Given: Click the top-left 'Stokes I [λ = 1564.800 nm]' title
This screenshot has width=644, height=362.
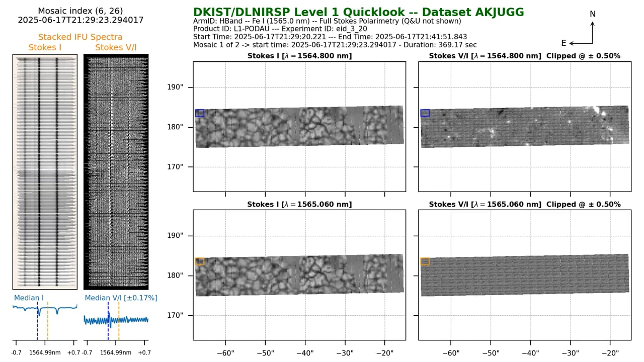Looking at the screenshot, I should coord(299,56).
